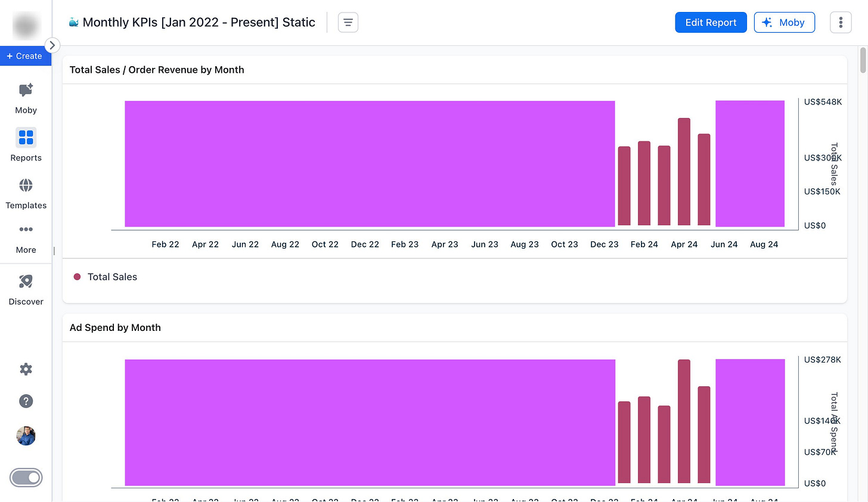Click the Dec 23 label on sales axis

[604, 244]
